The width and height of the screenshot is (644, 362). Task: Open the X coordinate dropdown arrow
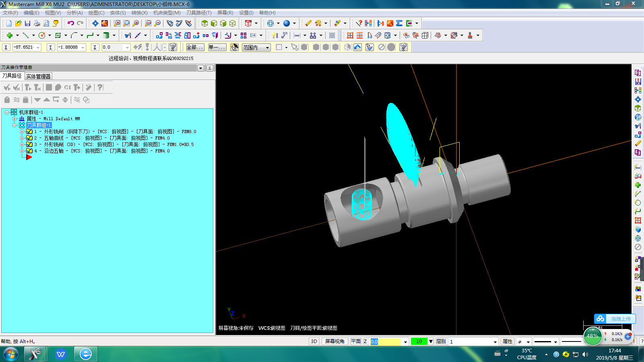click(x=38, y=47)
